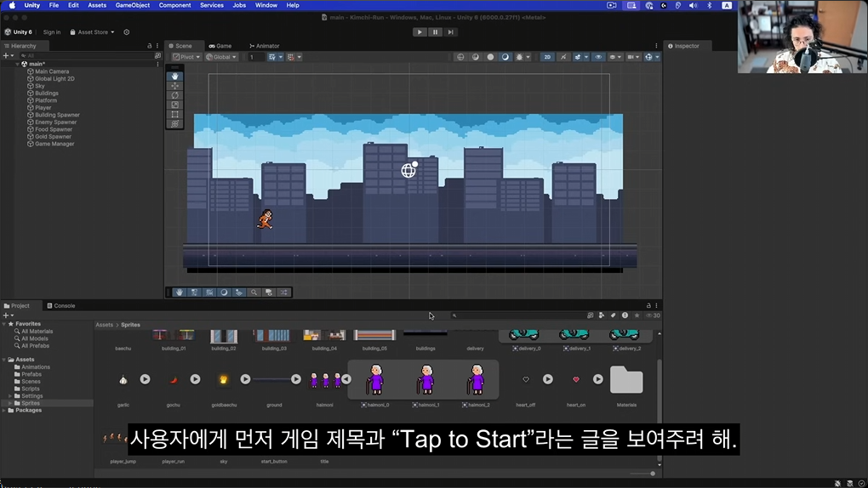Select the Rect tool
Screen dimensions: 868x488
(x=175, y=114)
